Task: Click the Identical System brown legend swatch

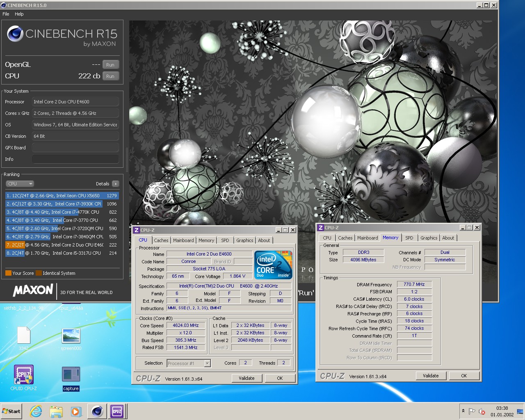Action: click(39, 273)
